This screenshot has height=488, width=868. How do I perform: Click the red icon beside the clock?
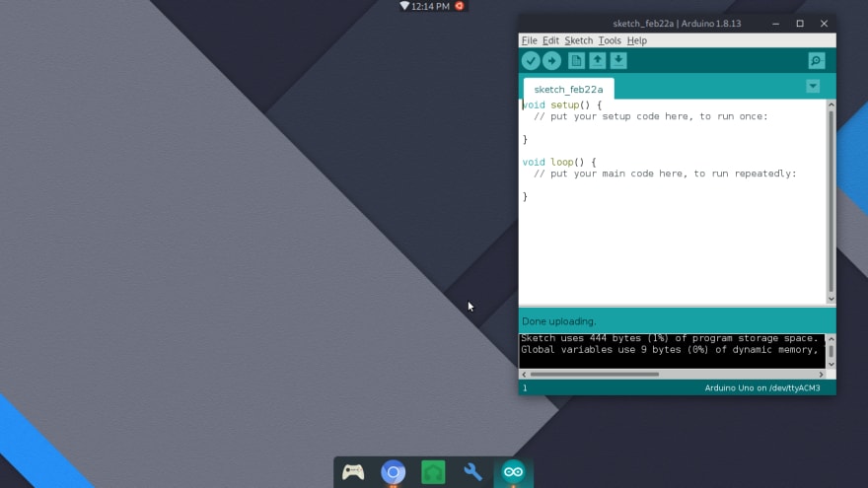click(x=459, y=6)
